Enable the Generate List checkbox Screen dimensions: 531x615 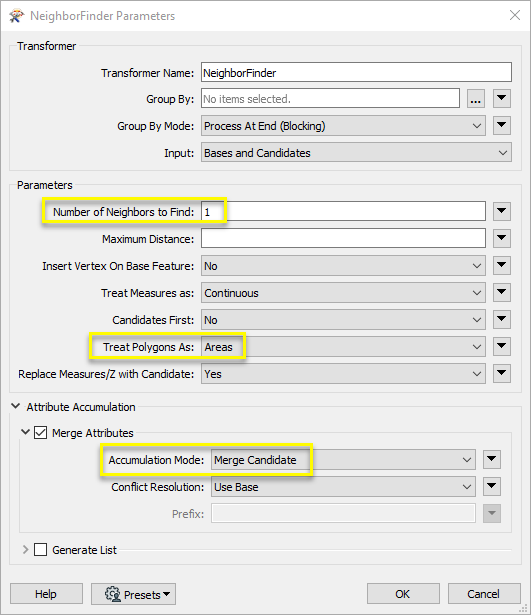[40, 549]
